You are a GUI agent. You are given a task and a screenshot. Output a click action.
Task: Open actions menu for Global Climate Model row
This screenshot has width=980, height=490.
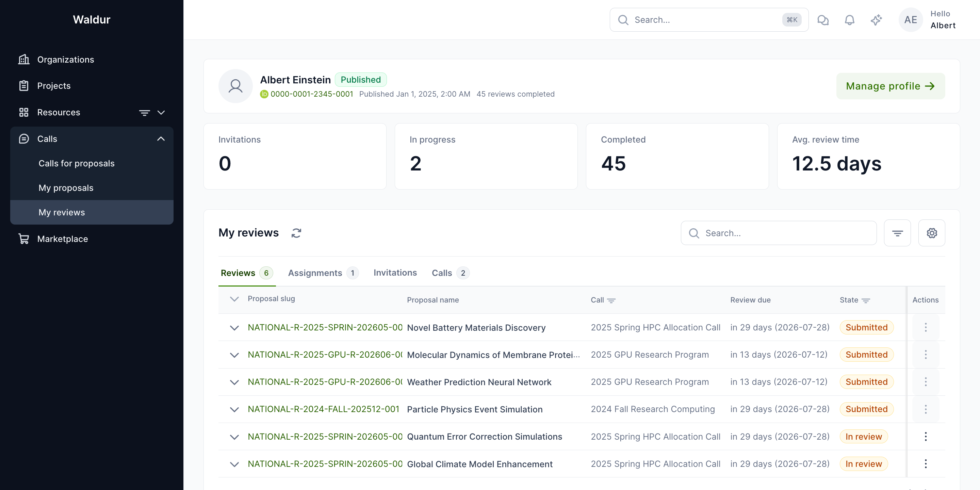click(926, 464)
